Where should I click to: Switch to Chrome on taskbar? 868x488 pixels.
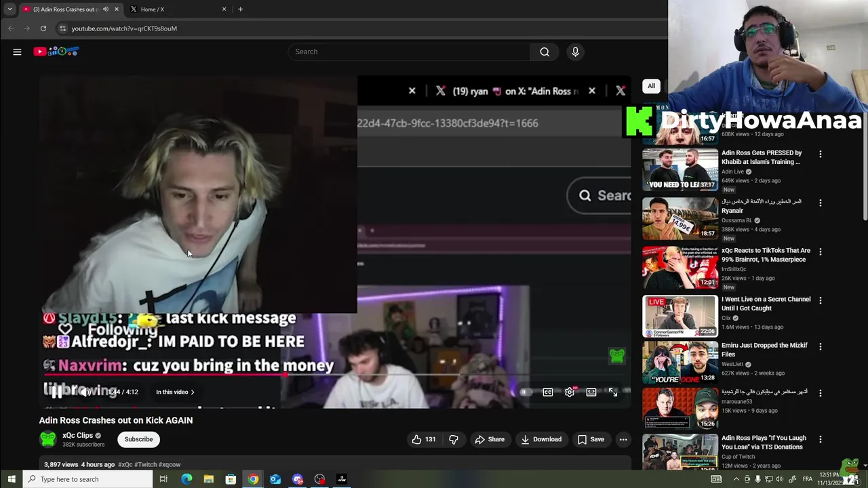point(253,479)
